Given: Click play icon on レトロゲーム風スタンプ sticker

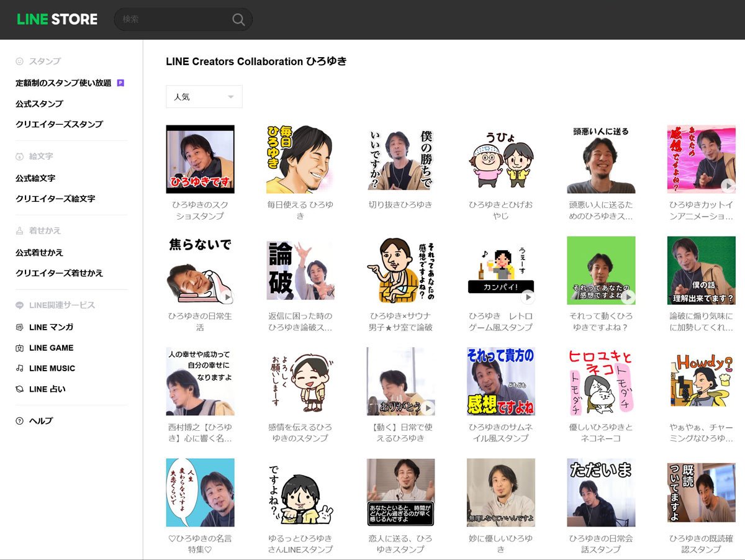Looking at the screenshot, I should pyautogui.click(x=527, y=297).
